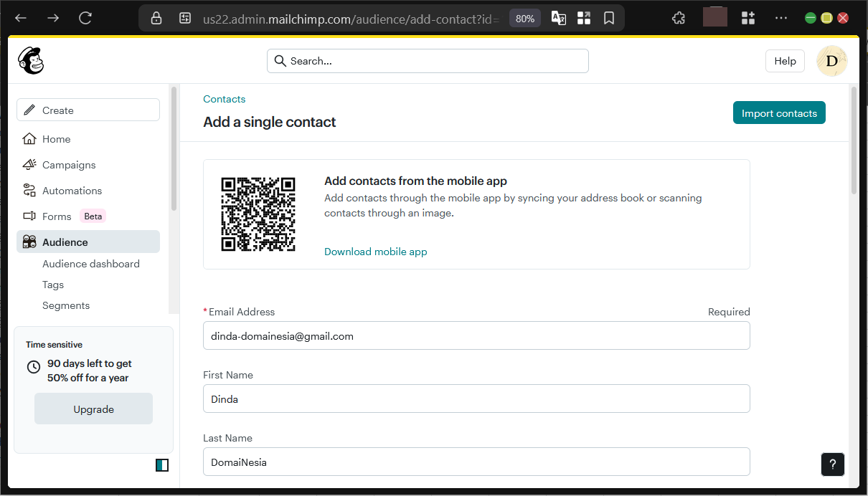Viewport: 868px width, 496px height.
Task: Click the site info padlock icon
Action: click(156, 19)
